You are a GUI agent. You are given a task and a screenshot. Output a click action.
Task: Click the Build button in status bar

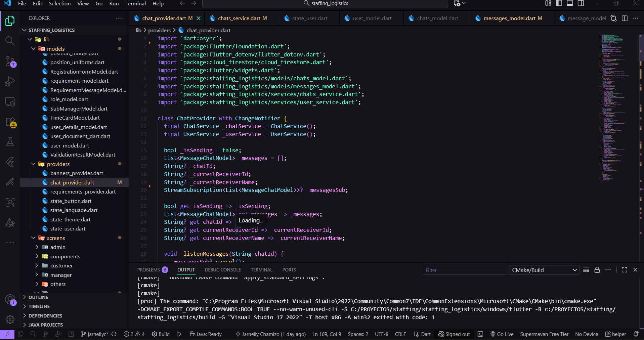click(161, 334)
